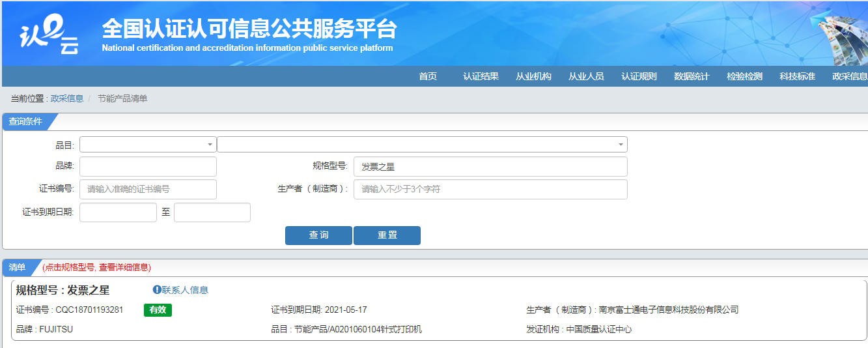
Task: Click the green 有效 status badge
Action: coord(158,310)
